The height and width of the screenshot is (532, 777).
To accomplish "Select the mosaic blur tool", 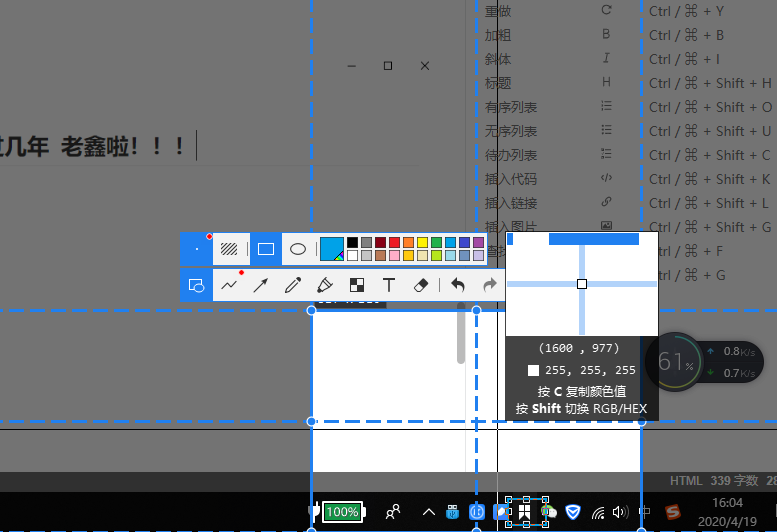I will [357, 285].
